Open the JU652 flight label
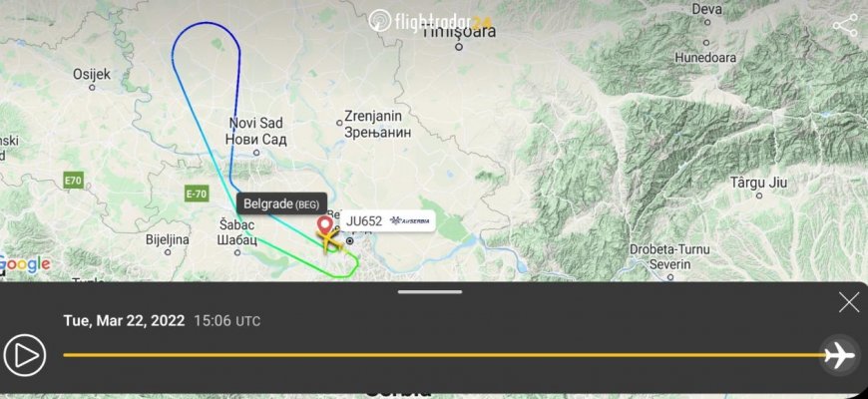This screenshot has height=399, width=868. (x=387, y=220)
